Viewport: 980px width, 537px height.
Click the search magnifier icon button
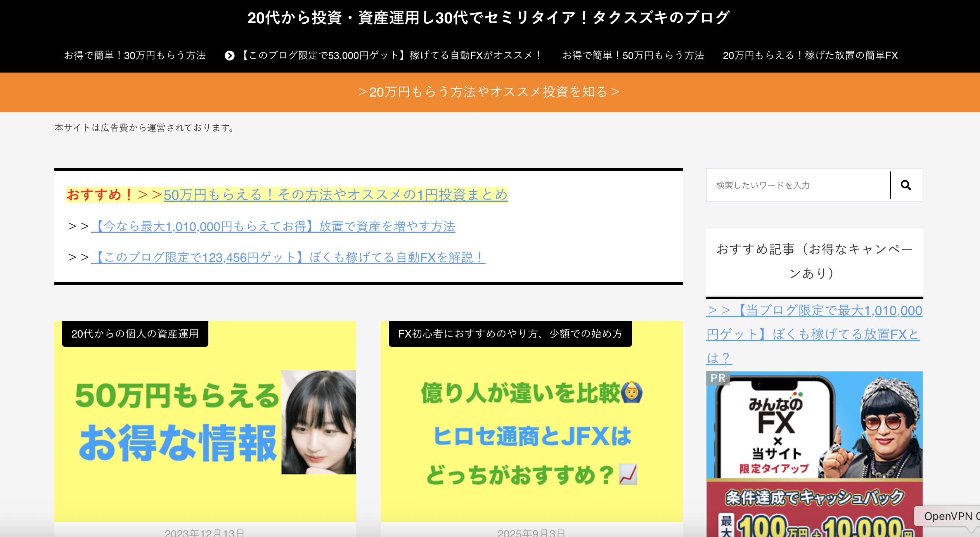click(906, 185)
